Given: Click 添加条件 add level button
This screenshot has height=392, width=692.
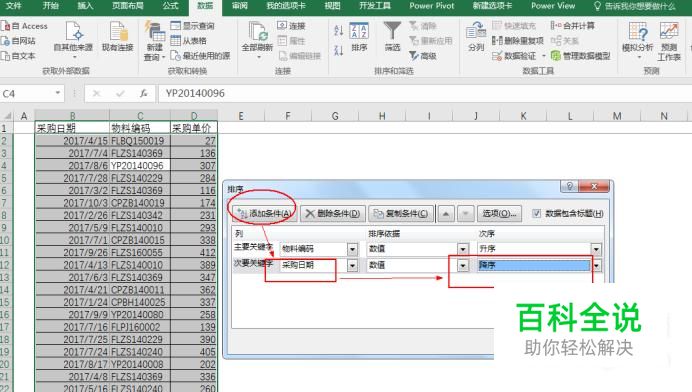Looking at the screenshot, I should (264, 214).
